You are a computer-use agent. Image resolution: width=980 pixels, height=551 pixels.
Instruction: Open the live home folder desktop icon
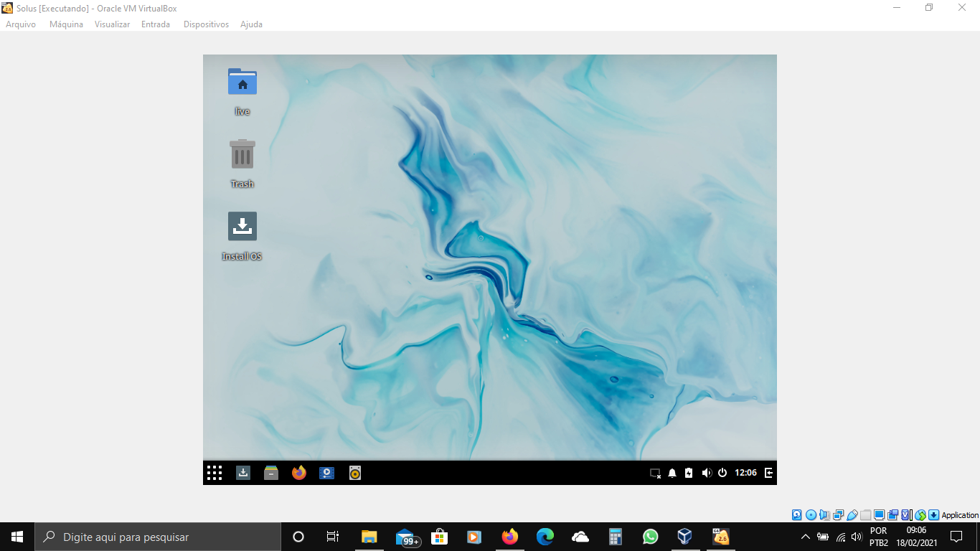pyautogui.click(x=242, y=90)
